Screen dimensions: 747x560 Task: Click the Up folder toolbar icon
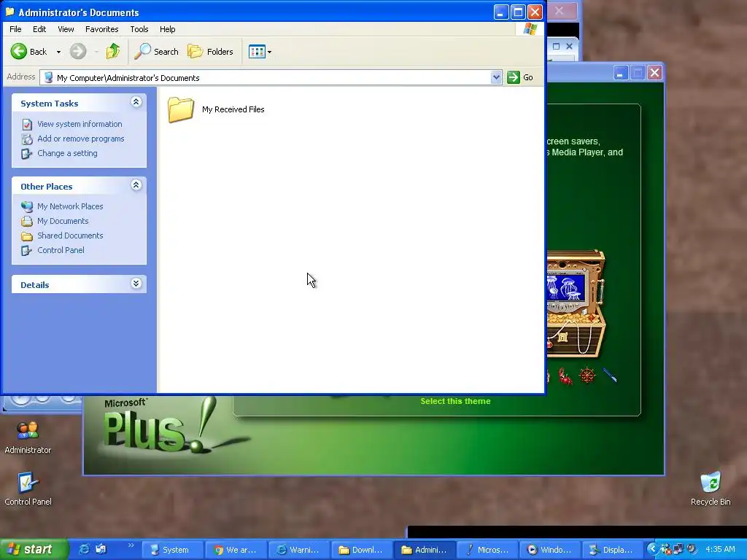113,52
